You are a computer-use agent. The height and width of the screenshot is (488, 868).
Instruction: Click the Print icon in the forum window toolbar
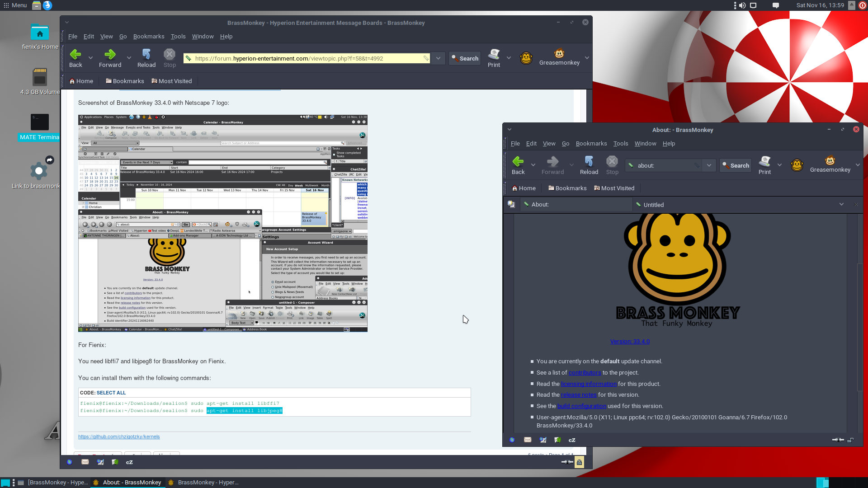[x=494, y=58]
